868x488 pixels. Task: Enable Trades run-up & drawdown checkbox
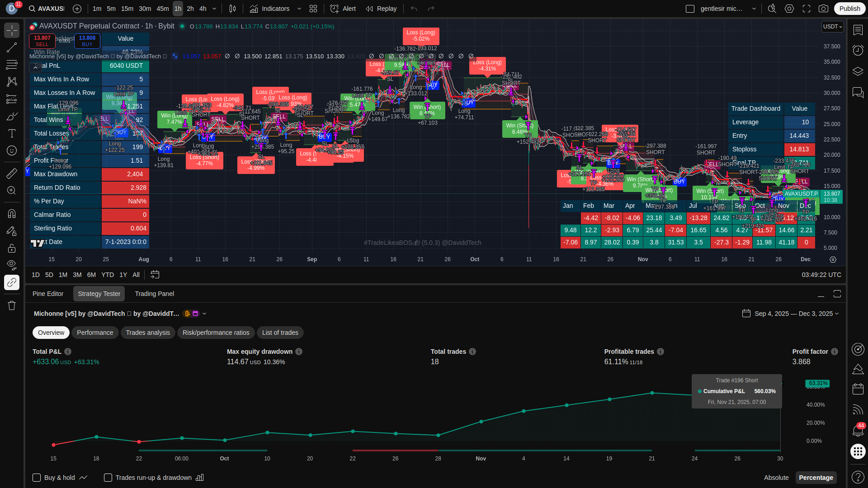click(x=108, y=478)
